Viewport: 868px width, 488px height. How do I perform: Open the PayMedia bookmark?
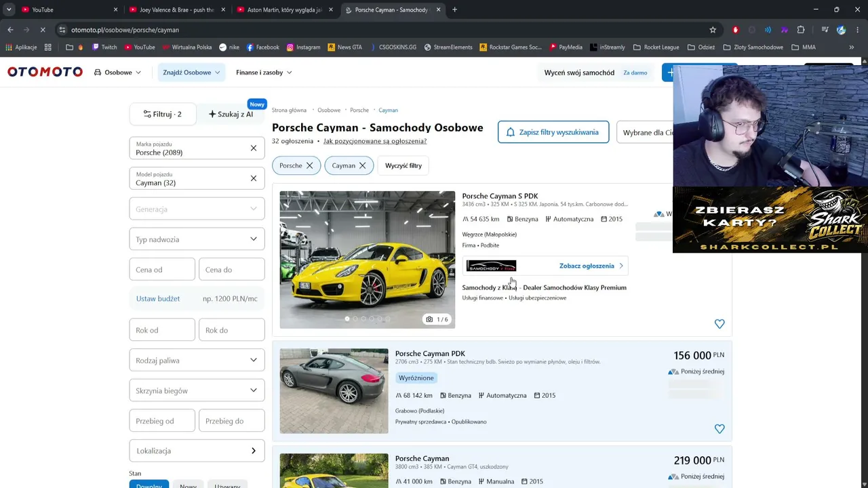click(x=566, y=47)
